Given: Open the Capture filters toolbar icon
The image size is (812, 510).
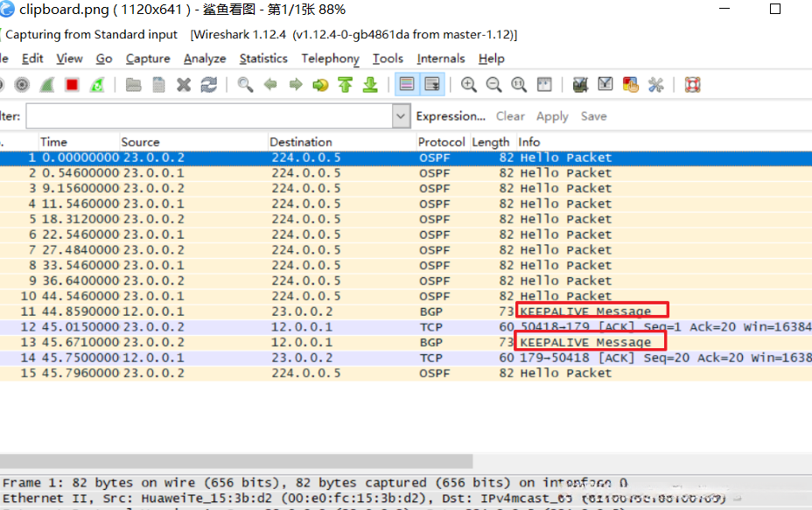Looking at the screenshot, I should pos(579,85).
